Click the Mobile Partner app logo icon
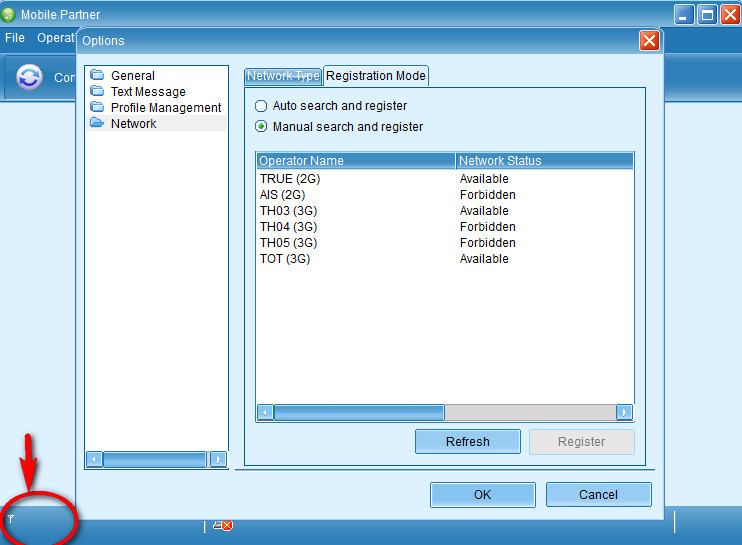The image size is (742, 545). pyautogui.click(x=8, y=15)
